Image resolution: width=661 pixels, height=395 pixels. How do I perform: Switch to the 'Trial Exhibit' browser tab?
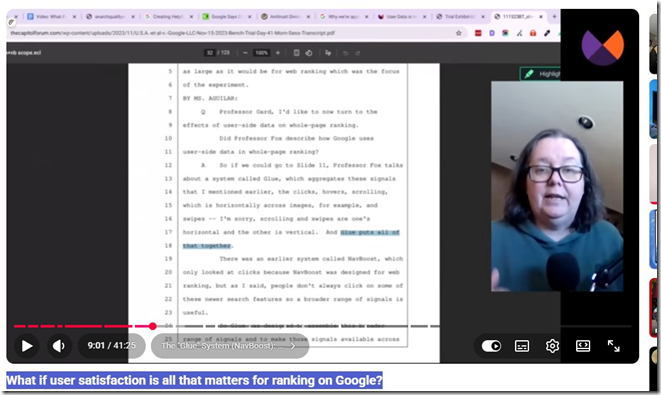point(459,16)
